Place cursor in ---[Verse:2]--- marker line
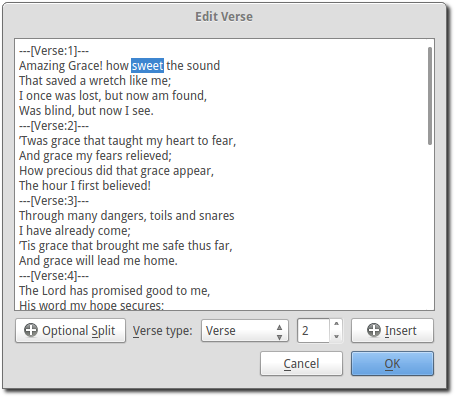Image resolution: width=455 pixels, height=397 pixels. pyautogui.click(x=54, y=126)
